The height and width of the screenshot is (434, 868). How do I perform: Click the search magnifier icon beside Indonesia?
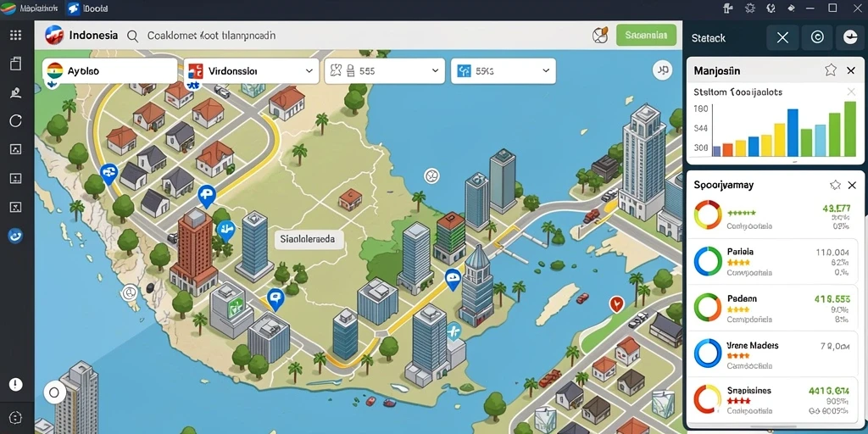tap(133, 36)
